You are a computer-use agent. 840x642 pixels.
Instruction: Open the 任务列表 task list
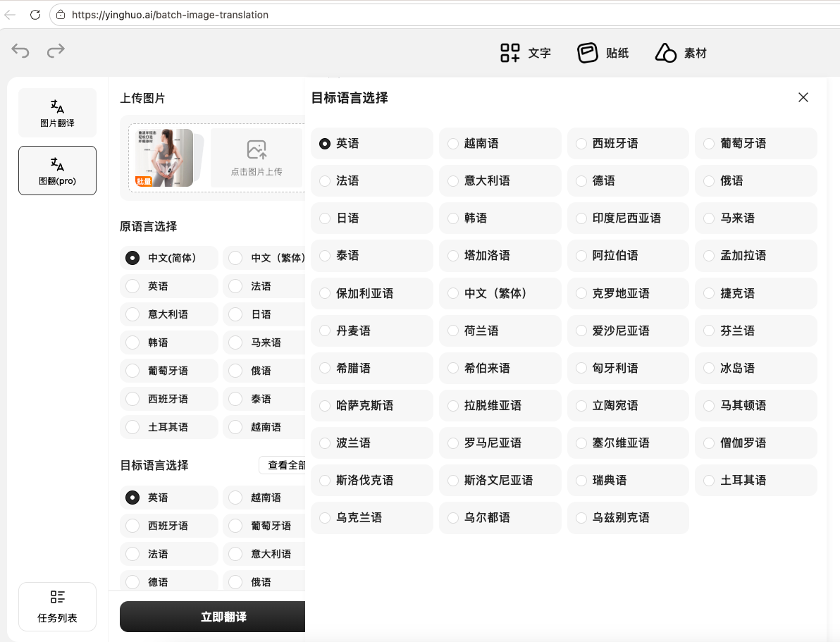tap(57, 607)
